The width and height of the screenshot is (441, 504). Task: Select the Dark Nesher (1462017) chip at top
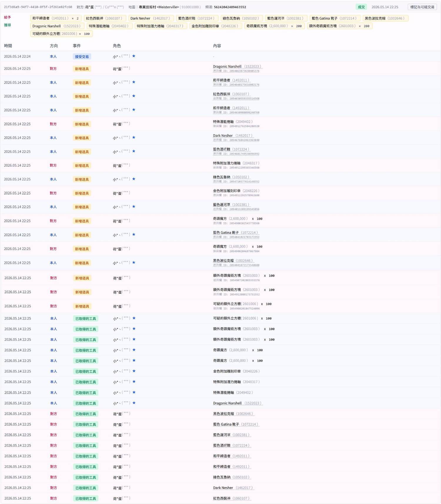pyautogui.click(x=151, y=18)
